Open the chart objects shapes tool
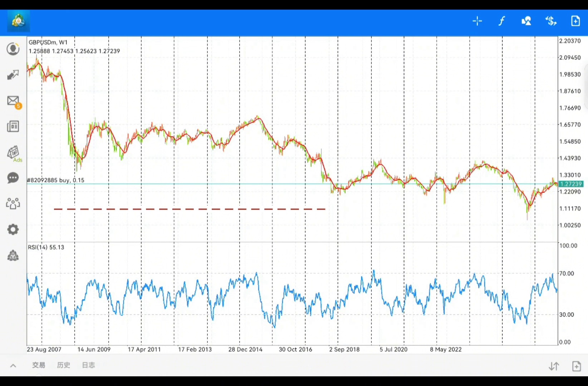The width and height of the screenshot is (588, 386). tap(526, 21)
